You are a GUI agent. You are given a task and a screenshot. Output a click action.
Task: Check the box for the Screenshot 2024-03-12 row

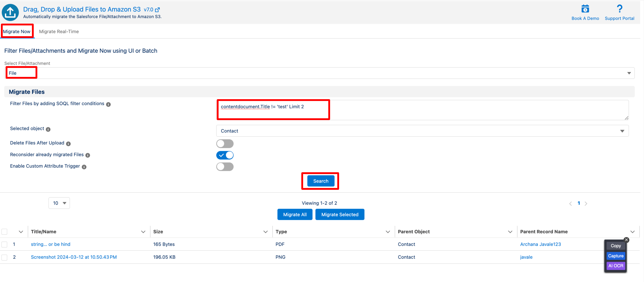click(x=4, y=257)
